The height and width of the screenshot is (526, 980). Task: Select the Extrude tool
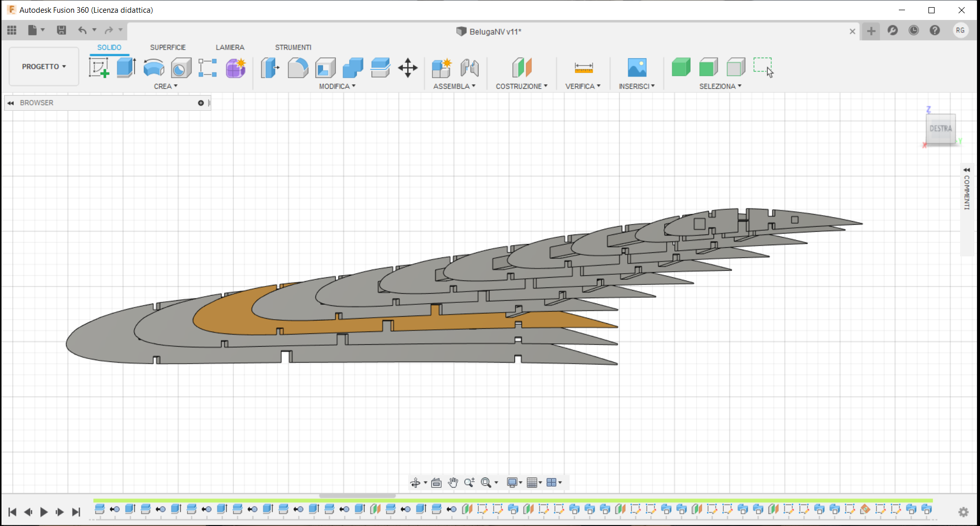click(x=126, y=67)
